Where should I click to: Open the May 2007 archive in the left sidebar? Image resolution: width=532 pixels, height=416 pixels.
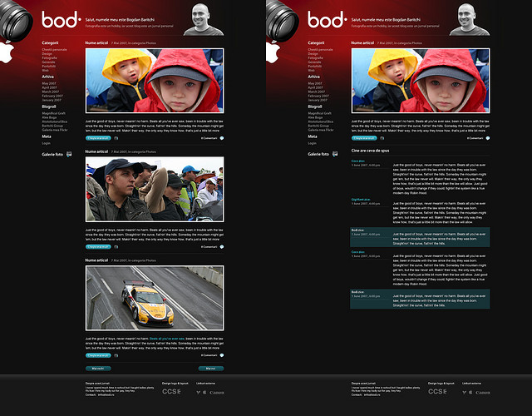click(49, 84)
